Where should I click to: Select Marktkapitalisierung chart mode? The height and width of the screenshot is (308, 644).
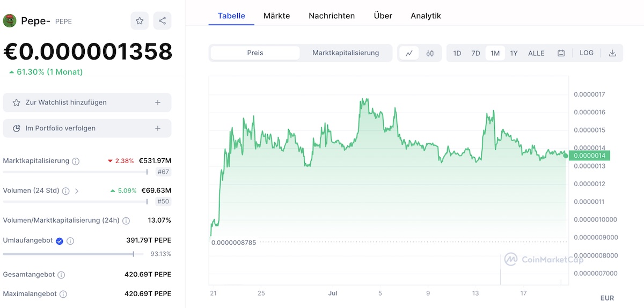(x=346, y=53)
